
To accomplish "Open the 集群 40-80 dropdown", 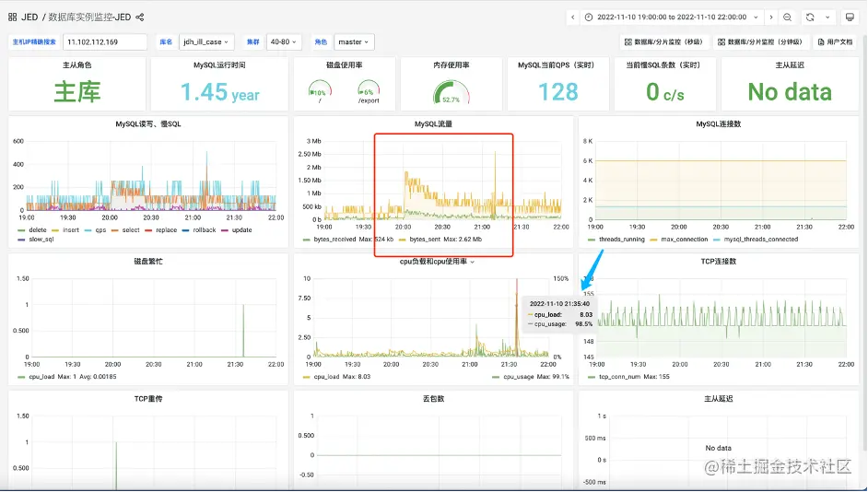I will coord(284,42).
